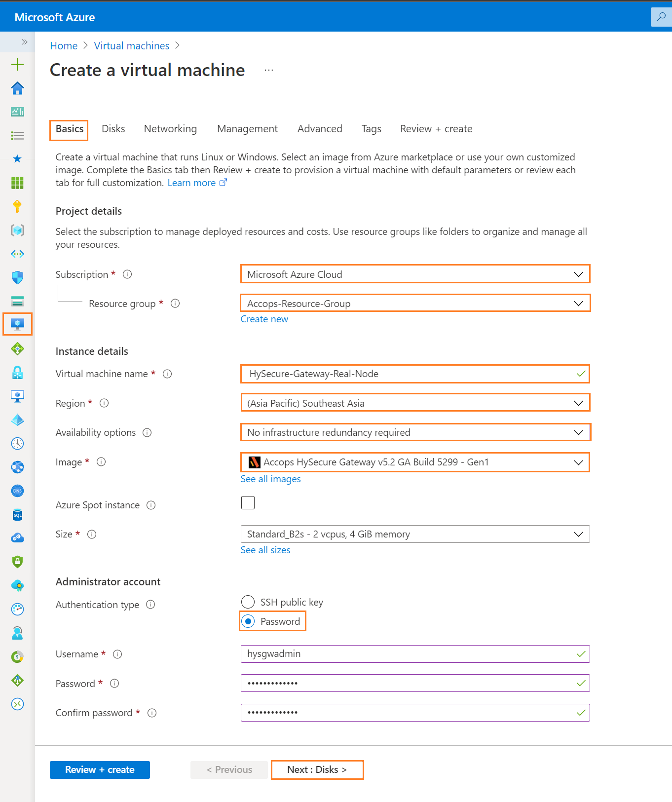Image resolution: width=672 pixels, height=802 pixels.
Task: Expand the sidebar with double chevron
Action: 24,42
